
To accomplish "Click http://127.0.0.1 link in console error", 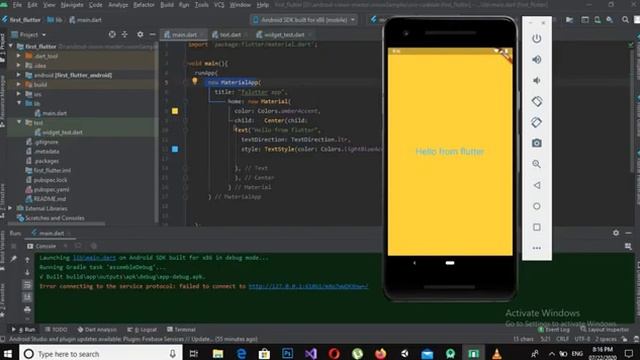I will pyautogui.click(x=308, y=287).
